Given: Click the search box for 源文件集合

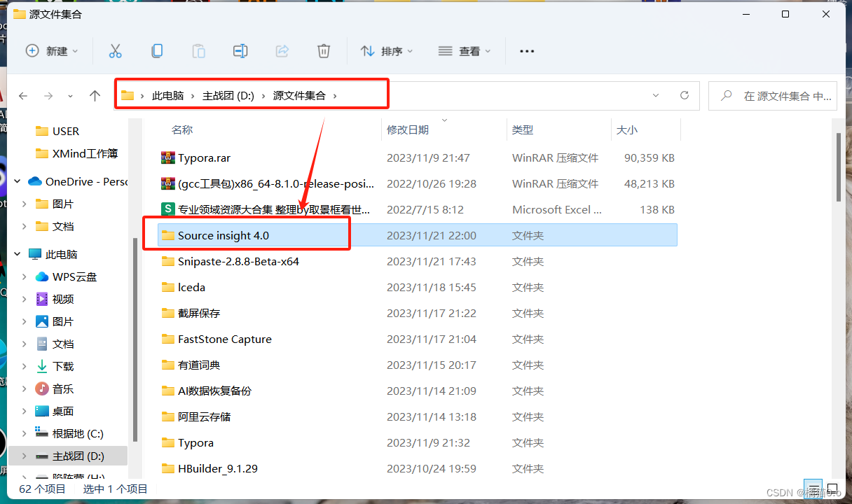Looking at the screenshot, I should coord(773,95).
